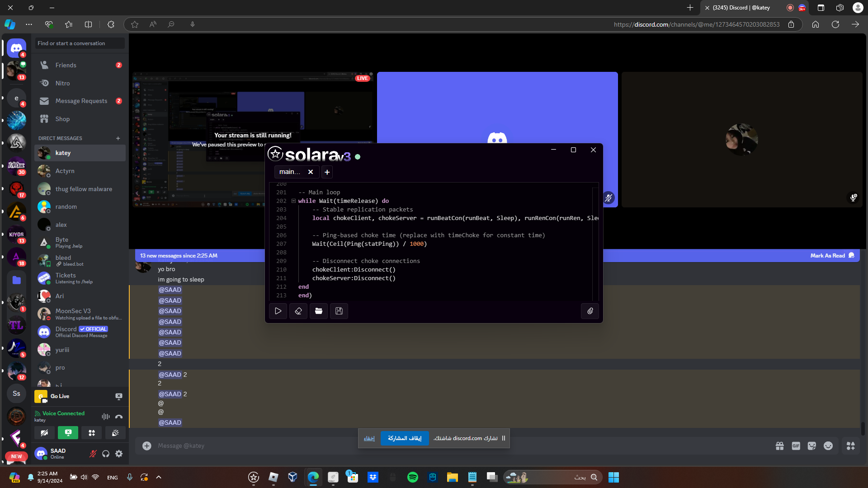The width and height of the screenshot is (868, 488).
Task: Close the main tab in Solara
Action: (311, 172)
